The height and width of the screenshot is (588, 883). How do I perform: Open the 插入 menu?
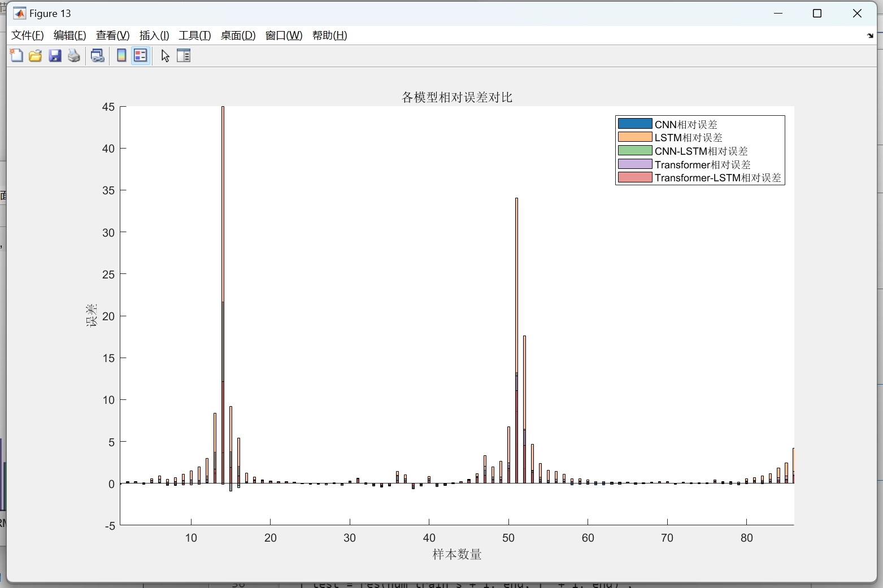coord(154,35)
